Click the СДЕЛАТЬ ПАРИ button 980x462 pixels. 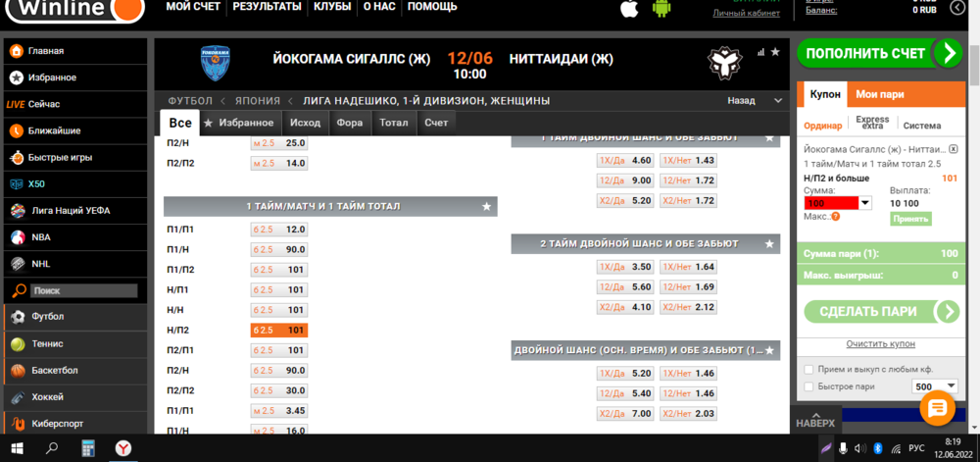(x=881, y=311)
